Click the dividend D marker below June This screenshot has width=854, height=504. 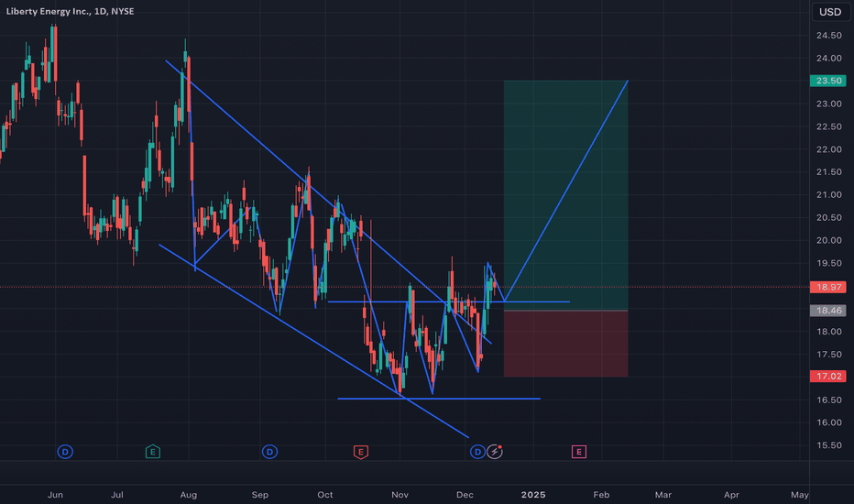point(65,452)
